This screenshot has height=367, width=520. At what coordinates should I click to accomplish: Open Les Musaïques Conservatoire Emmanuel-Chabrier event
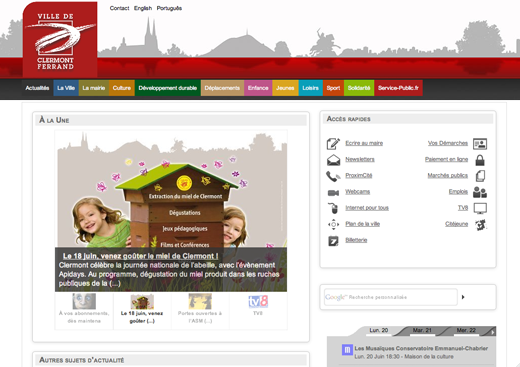tap(421, 348)
